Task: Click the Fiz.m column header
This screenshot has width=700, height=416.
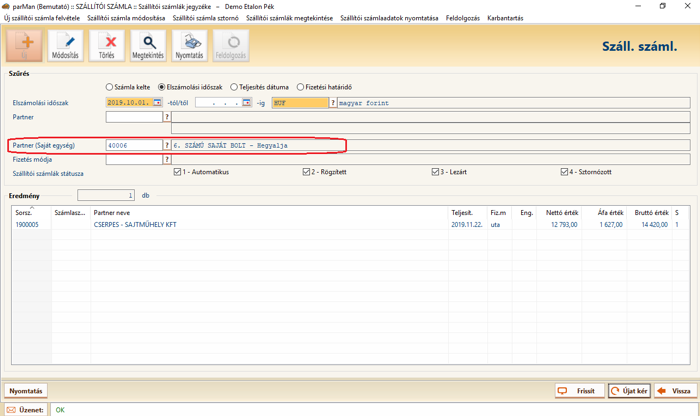Action: point(499,212)
